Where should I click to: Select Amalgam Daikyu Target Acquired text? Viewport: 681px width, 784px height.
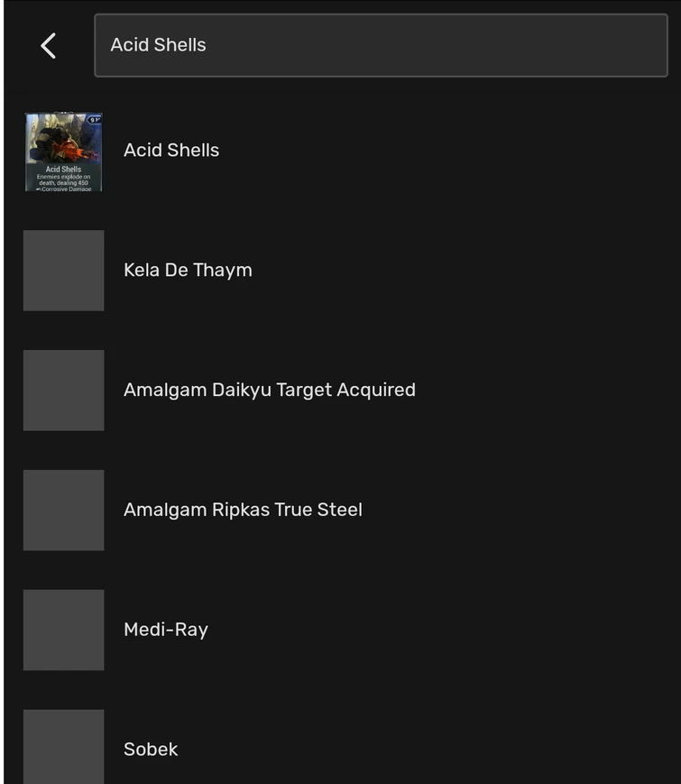[269, 390]
